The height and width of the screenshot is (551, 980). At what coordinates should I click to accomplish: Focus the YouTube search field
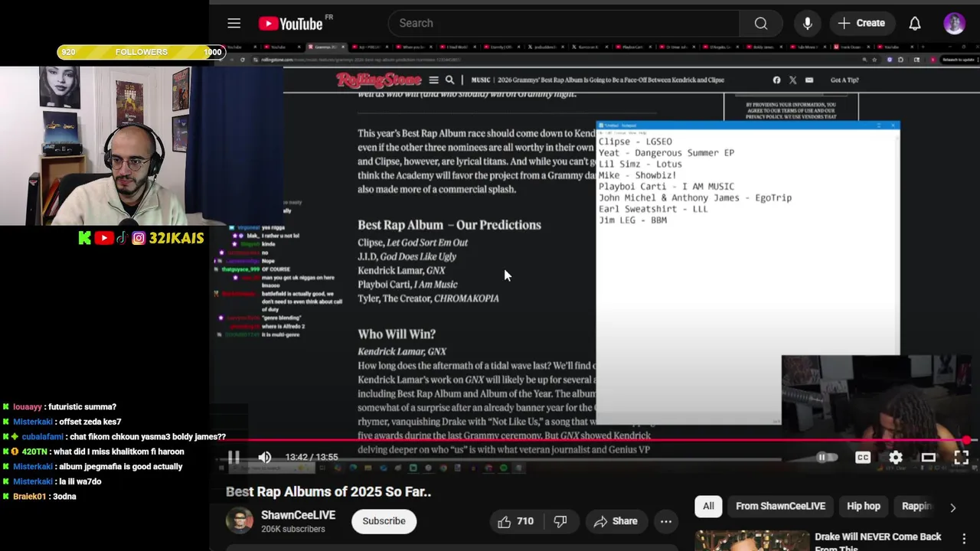[564, 23]
